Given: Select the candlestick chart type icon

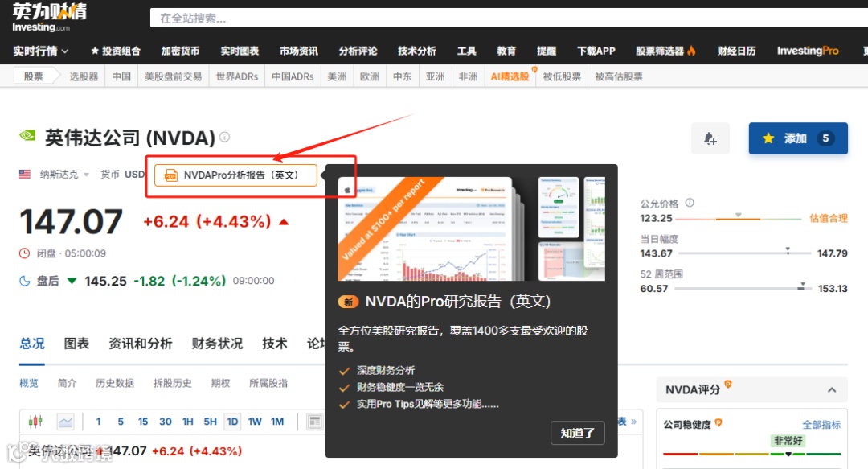Looking at the screenshot, I should coord(35,422).
